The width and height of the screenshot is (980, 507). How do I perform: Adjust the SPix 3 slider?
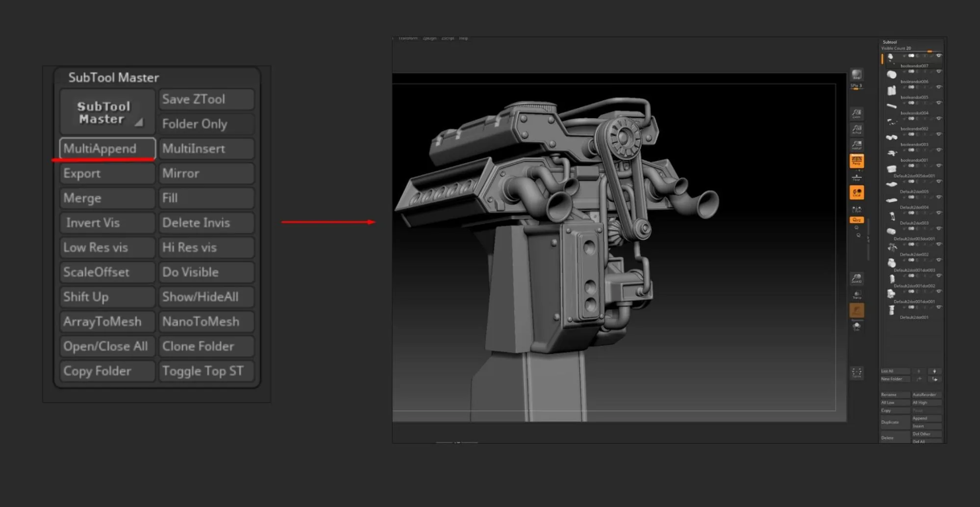(856, 87)
